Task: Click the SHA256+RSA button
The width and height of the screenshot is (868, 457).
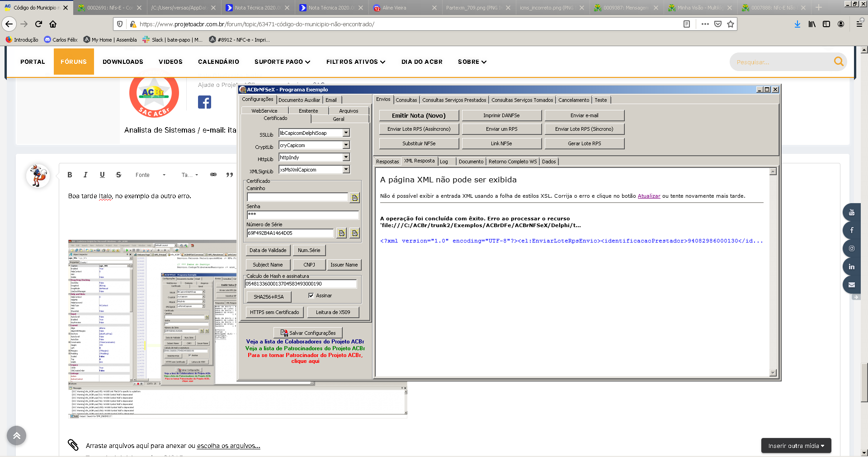Action: pyautogui.click(x=269, y=297)
